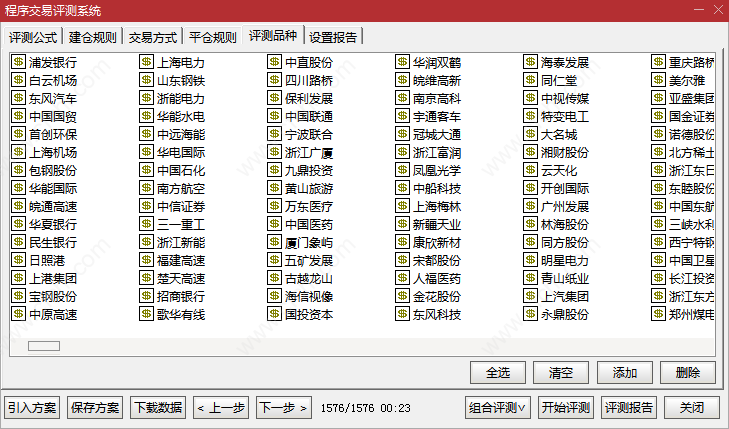729x429 pixels.
Task: Click the dollar icon beside 中直股份
Action: [274, 62]
